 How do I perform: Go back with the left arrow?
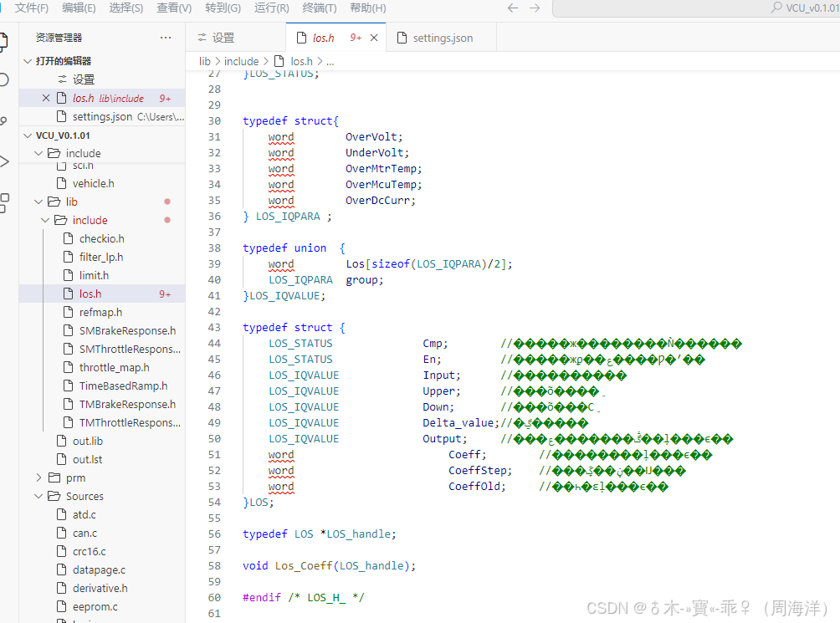coord(513,8)
